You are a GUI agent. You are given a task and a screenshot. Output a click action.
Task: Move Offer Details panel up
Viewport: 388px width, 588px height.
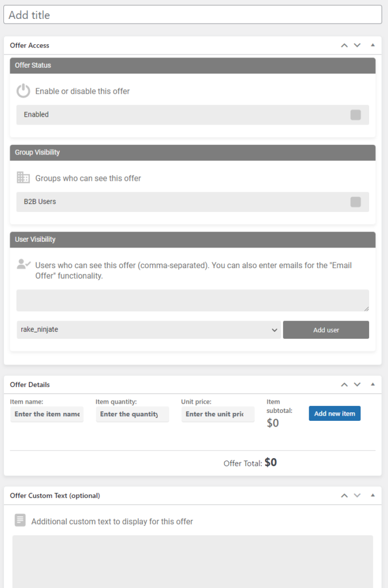click(x=344, y=385)
